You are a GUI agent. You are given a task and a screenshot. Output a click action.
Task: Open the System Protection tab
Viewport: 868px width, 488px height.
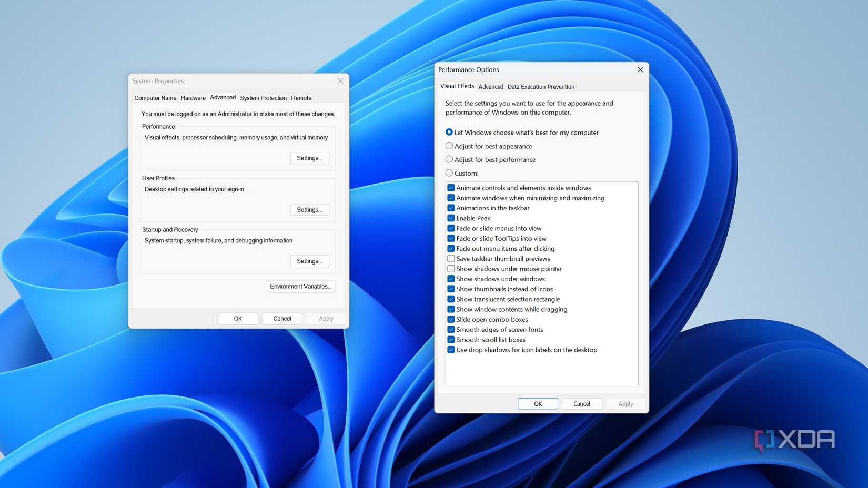[263, 98]
